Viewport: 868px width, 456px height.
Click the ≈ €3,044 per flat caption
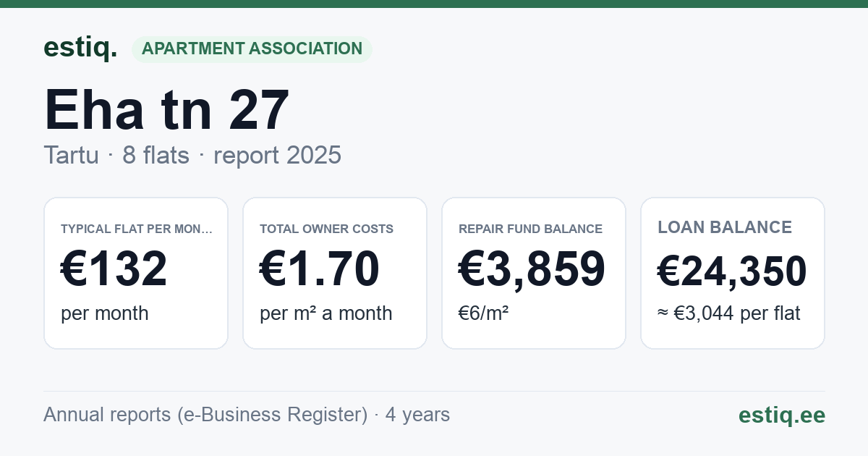coord(729,313)
